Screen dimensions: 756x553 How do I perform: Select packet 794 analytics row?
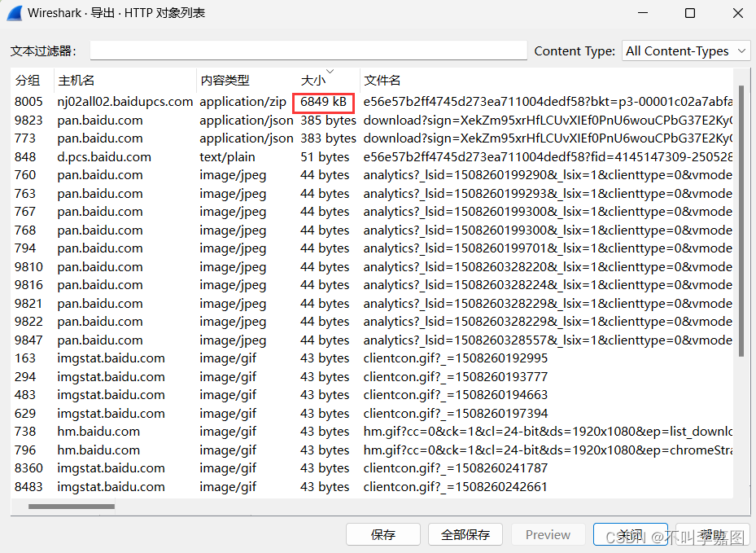[x=372, y=248]
